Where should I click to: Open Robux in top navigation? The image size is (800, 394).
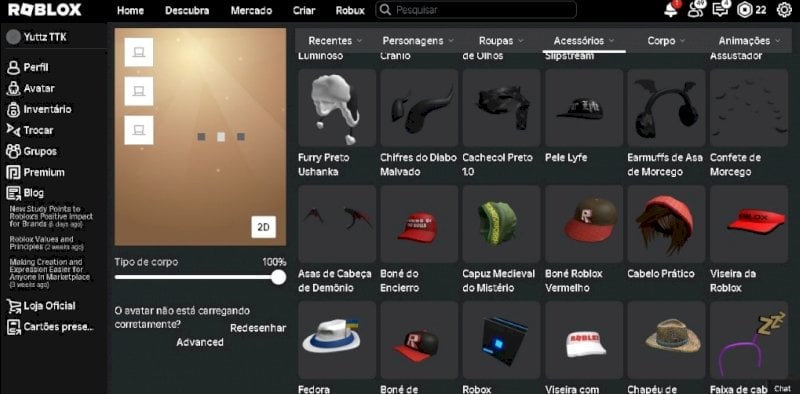[x=350, y=10]
